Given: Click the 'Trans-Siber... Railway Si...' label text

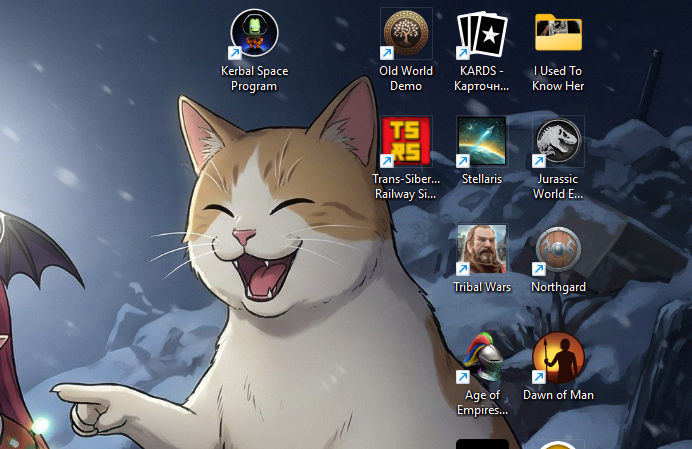Looking at the screenshot, I should click(406, 186).
